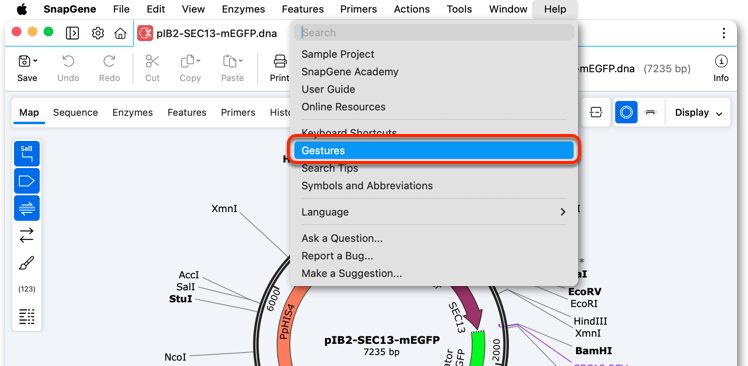Open the vertical three-dot options menu
This screenshot has width=748, height=366.
tap(724, 33)
